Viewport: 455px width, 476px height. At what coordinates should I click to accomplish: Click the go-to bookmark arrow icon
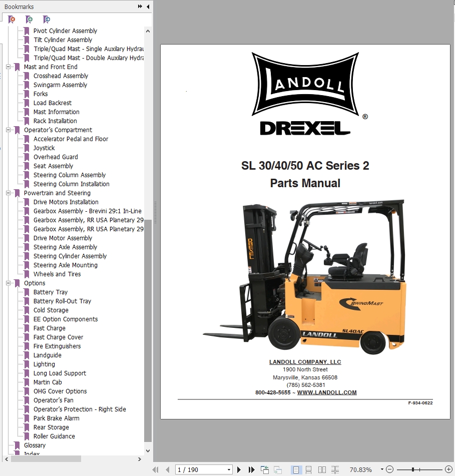pyautogui.click(x=47, y=20)
